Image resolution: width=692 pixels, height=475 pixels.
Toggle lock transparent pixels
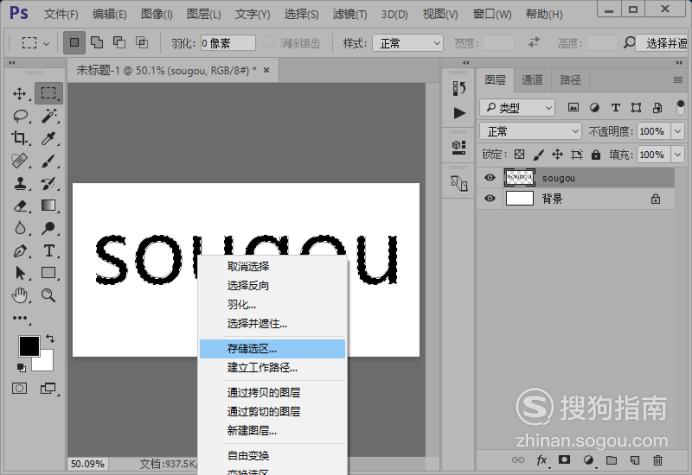pos(519,154)
